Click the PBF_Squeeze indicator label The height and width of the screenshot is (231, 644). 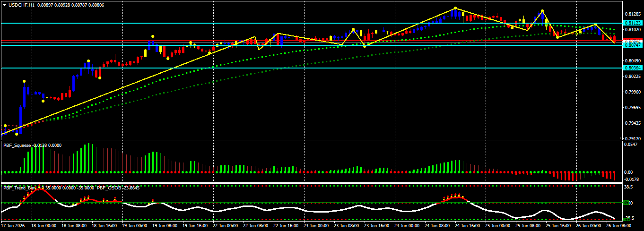click(17, 145)
